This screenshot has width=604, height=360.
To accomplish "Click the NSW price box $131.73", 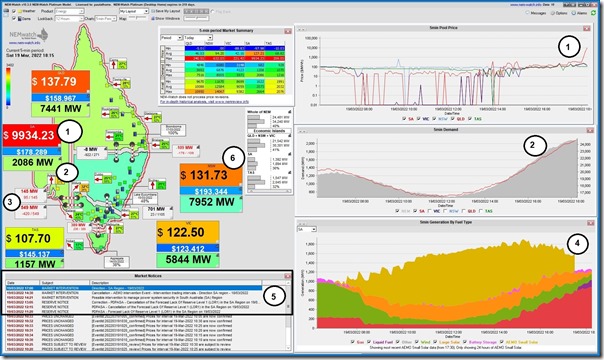I will pyautogui.click(x=211, y=175).
